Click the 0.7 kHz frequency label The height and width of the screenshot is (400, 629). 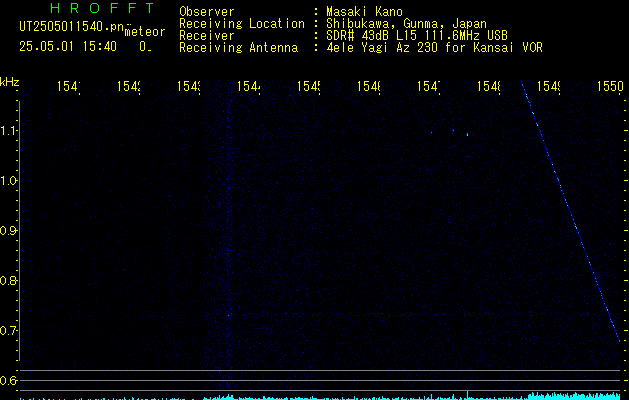(x=8, y=330)
